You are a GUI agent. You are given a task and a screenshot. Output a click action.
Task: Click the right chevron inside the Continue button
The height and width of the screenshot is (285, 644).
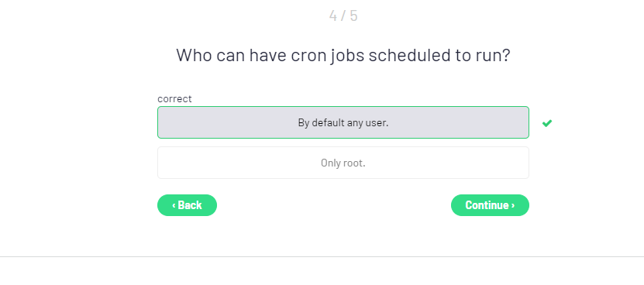point(512,205)
